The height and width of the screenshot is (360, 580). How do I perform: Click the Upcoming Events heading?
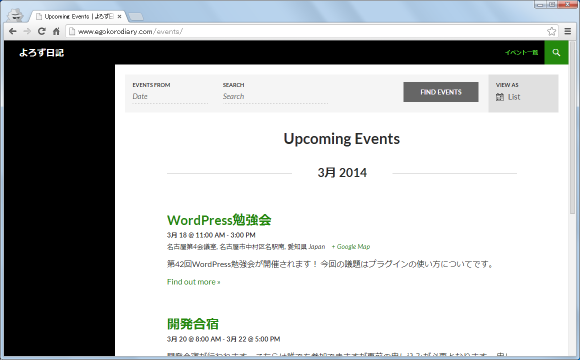[x=342, y=139]
